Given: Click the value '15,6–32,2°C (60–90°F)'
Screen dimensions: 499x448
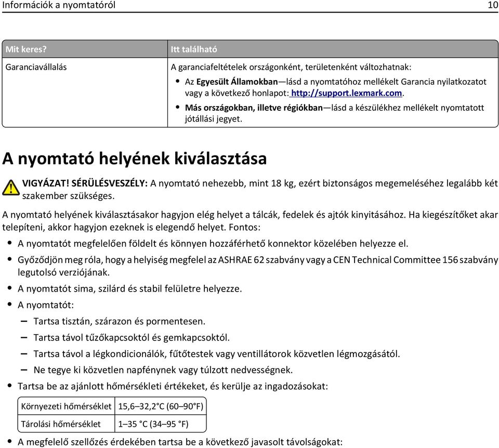Looking at the screenshot, I should (x=161, y=406).
